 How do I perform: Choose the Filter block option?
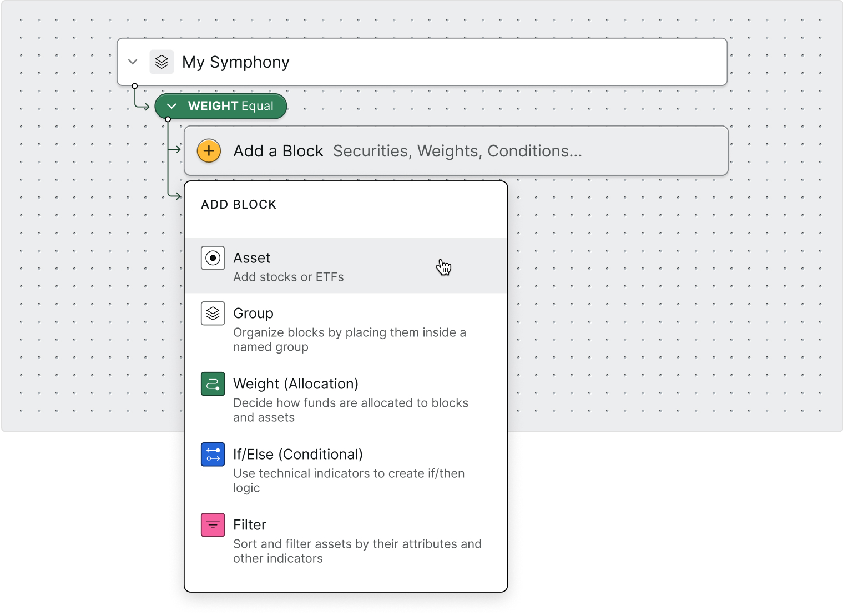(x=346, y=540)
